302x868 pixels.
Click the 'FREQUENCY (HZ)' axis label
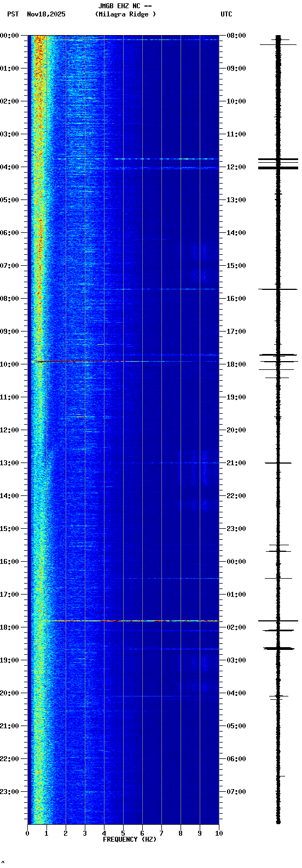pos(130,840)
